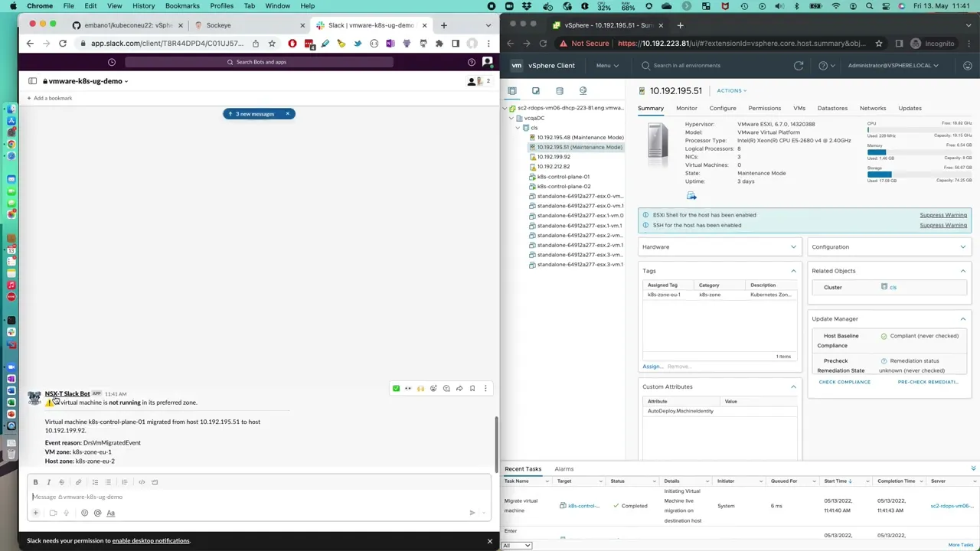Screen dimensions: 980x551
Task: Select k8s-control-plane-01 VM in the tree
Action: click(x=563, y=177)
